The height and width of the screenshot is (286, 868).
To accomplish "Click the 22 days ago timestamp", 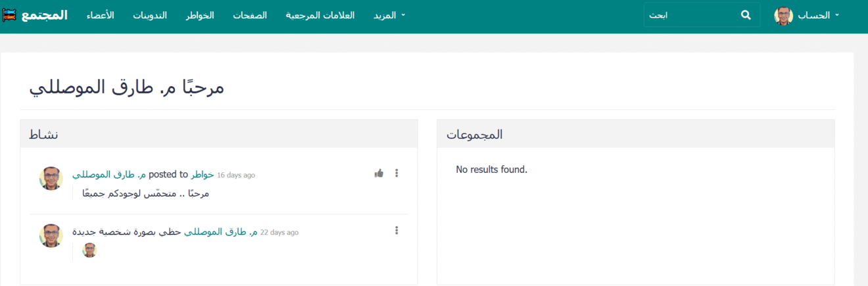I will [279, 233].
